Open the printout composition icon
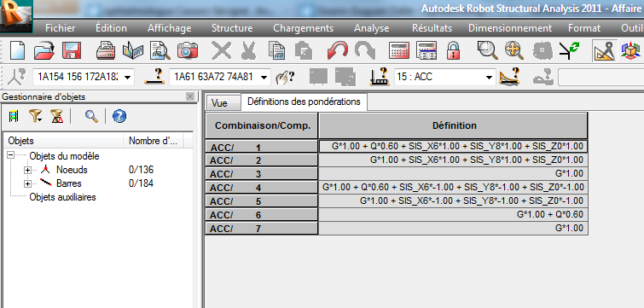 (133, 51)
